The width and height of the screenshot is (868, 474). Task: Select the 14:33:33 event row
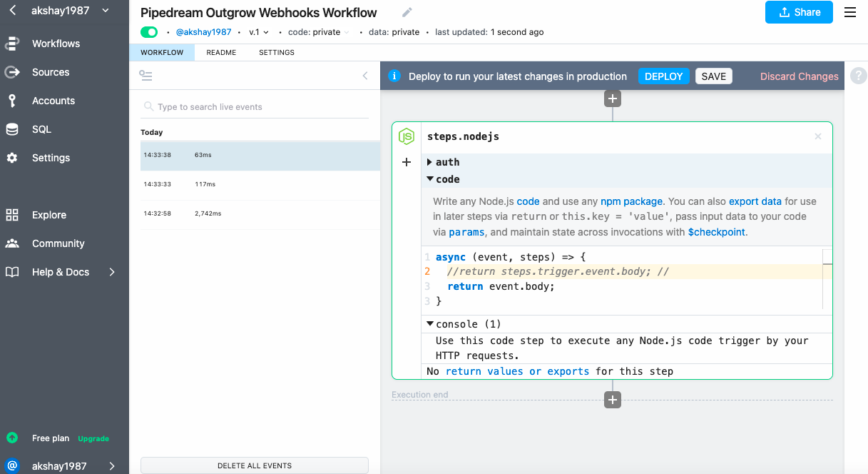[260, 185]
